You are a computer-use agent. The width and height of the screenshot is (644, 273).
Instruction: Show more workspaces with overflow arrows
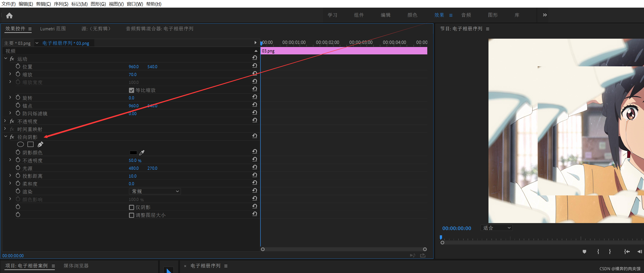click(x=545, y=15)
